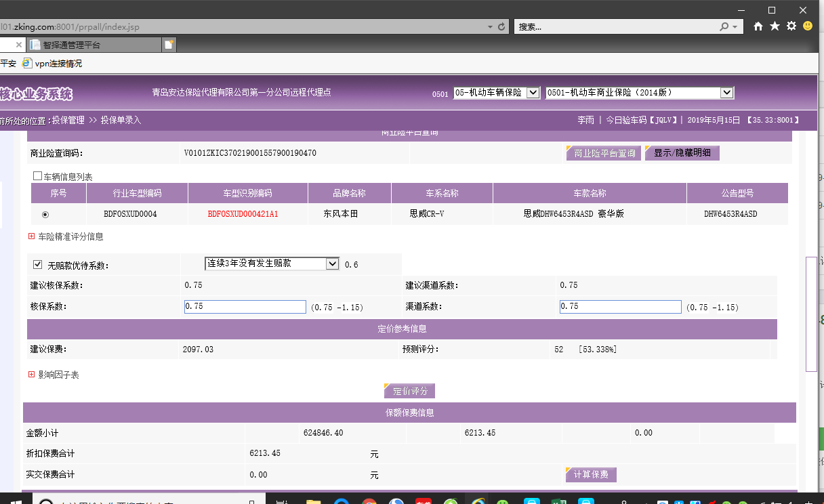Image resolution: width=824 pixels, height=504 pixels.
Task: Open the 05-机动车辆保险 dropdown
Action: click(533, 93)
